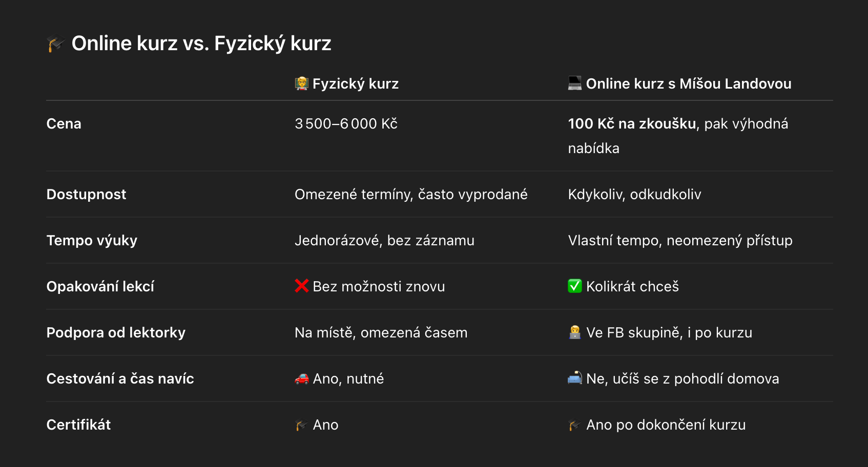Click the bold 100 Kč na zkoušku text
Screen dimensions: 868x467
coord(632,124)
